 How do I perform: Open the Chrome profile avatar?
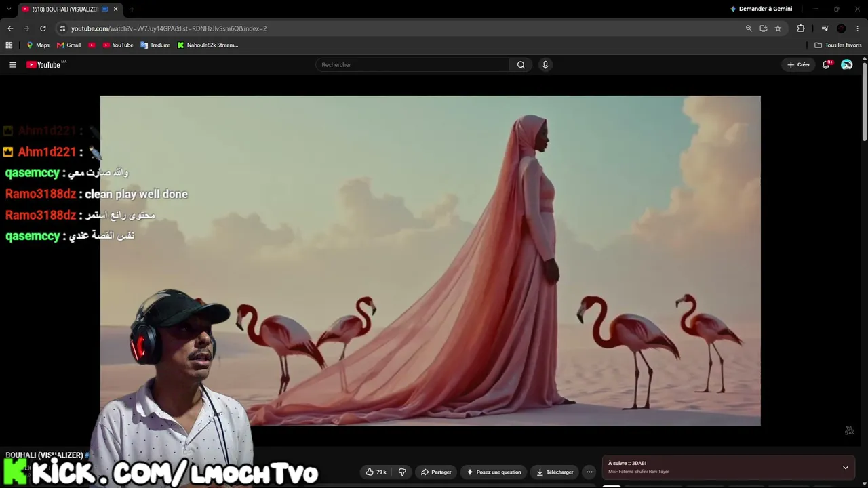click(x=842, y=28)
